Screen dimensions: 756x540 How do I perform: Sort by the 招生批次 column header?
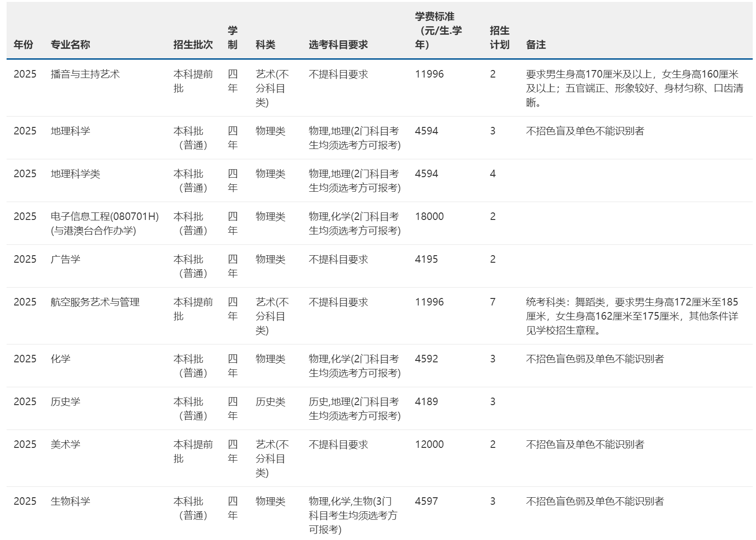click(x=193, y=46)
